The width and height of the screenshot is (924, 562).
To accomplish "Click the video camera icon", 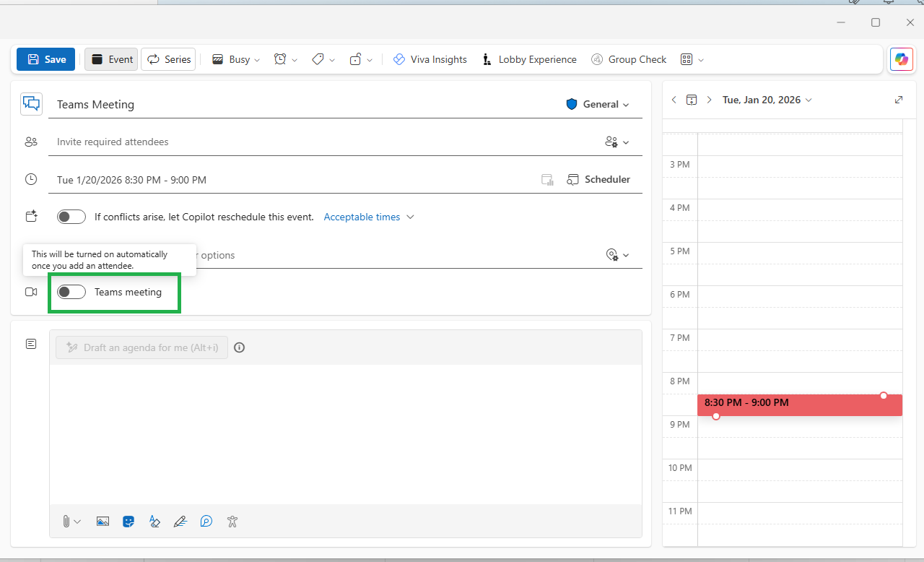I will (x=31, y=292).
